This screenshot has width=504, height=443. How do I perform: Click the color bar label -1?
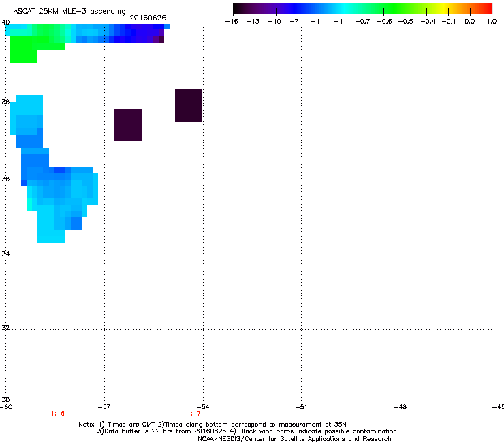click(338, 22)
